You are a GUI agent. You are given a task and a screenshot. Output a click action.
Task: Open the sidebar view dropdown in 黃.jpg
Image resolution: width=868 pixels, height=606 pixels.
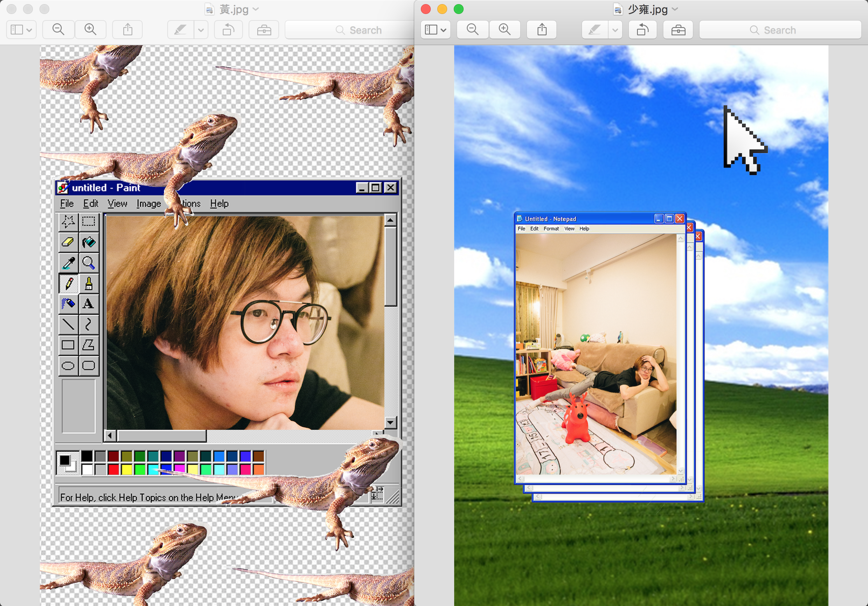click(x=21, y=30)
